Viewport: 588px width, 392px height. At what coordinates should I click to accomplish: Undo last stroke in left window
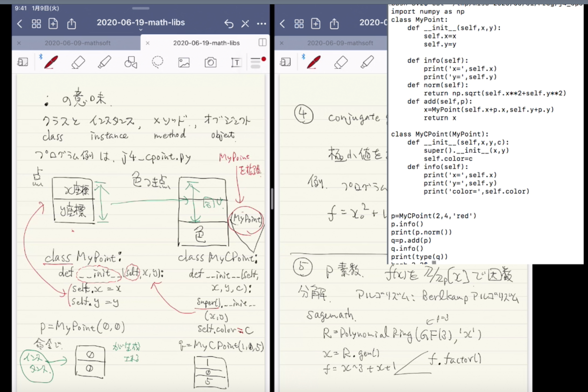point(229,24)
